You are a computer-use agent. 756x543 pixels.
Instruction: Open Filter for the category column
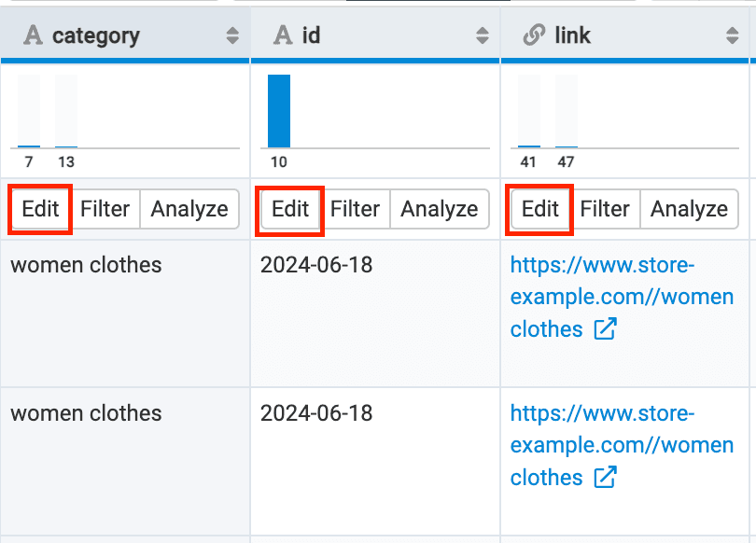(105, 209)
